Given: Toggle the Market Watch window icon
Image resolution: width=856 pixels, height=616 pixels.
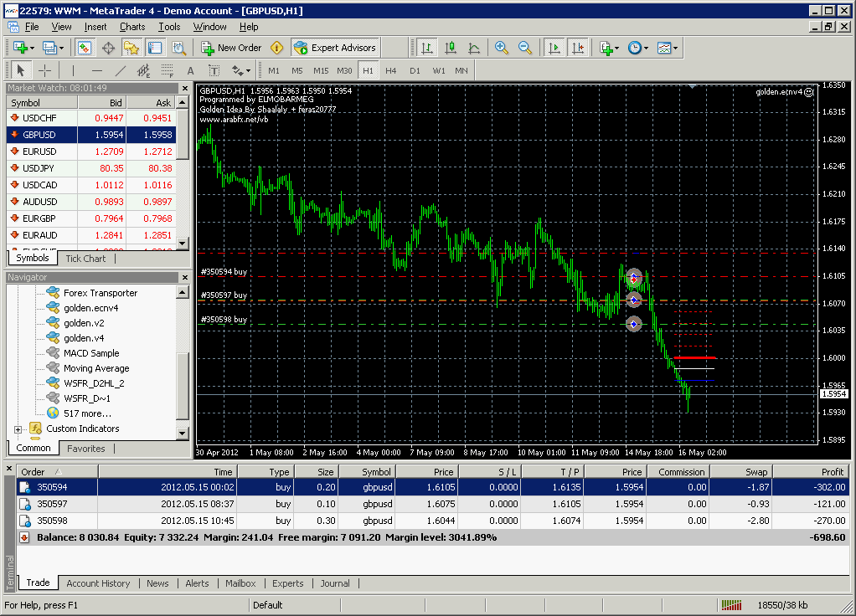Looking at the screenshot, I should (x=85, y=48).
